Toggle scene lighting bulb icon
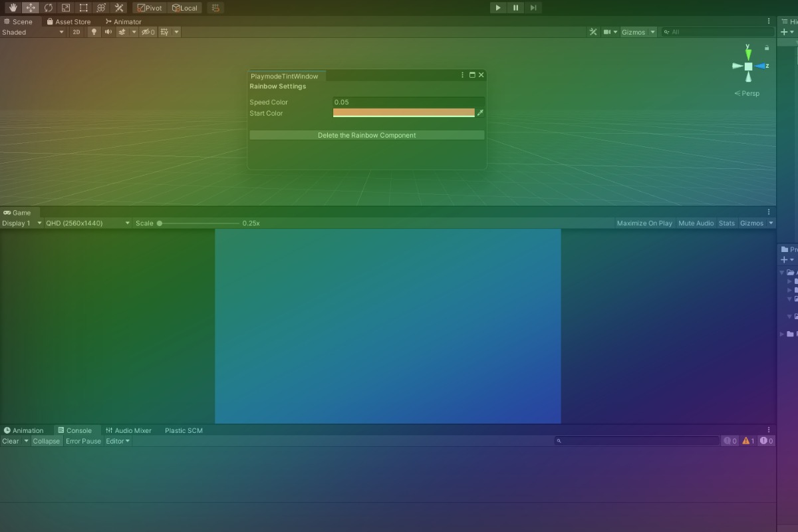Image resolution: width=798 pixels, height=532 pixels. tap(94, 32)
